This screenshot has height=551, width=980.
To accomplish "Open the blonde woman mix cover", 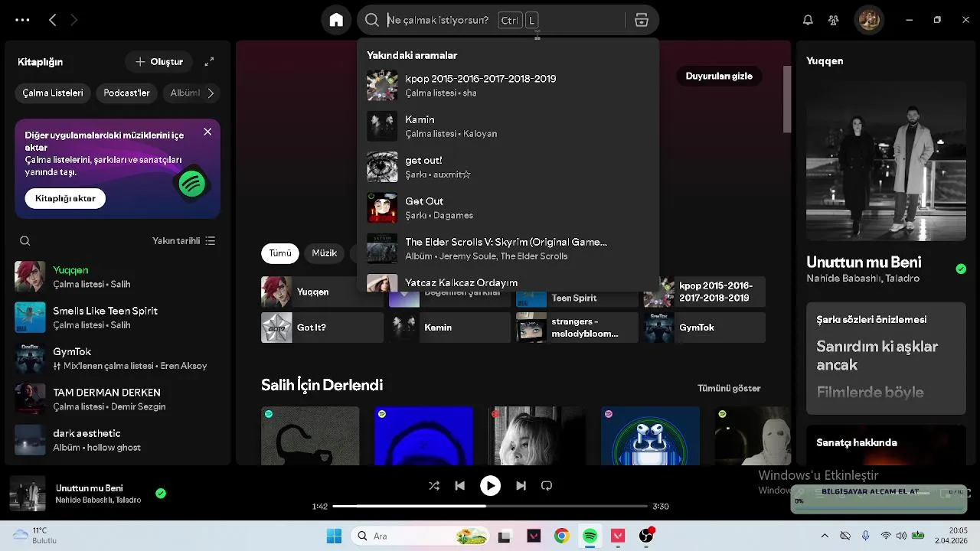I will pos(537,435).
